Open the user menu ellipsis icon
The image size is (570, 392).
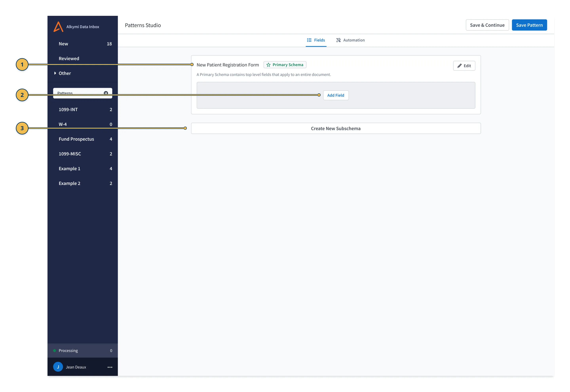click(x=110, y=367)
